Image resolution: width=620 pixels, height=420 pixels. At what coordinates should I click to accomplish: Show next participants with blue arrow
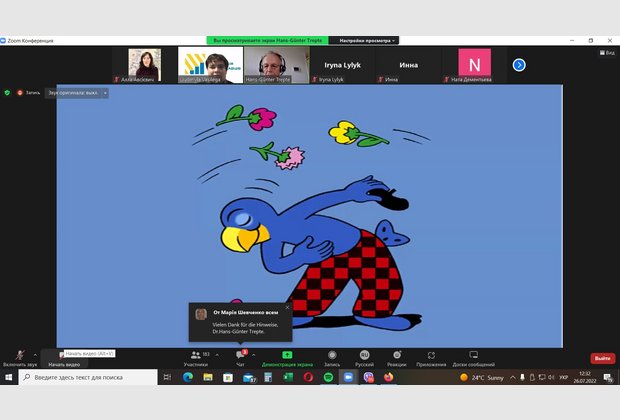click(519, 65)
